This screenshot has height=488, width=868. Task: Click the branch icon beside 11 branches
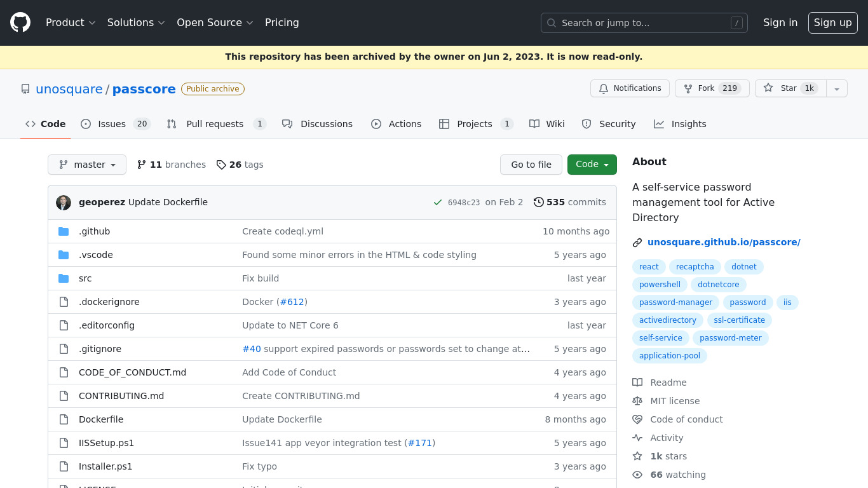click(142, 165)
